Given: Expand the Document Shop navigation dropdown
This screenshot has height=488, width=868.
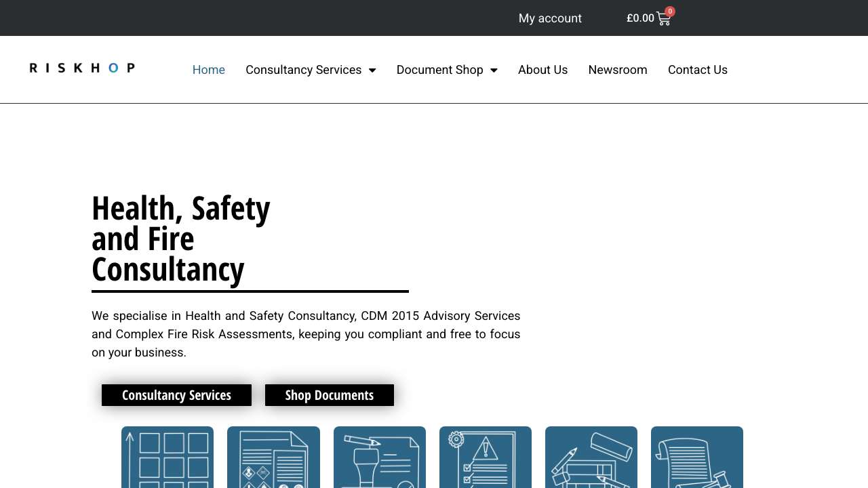Looking at the screenshot, I should click(x=447, y=70).
